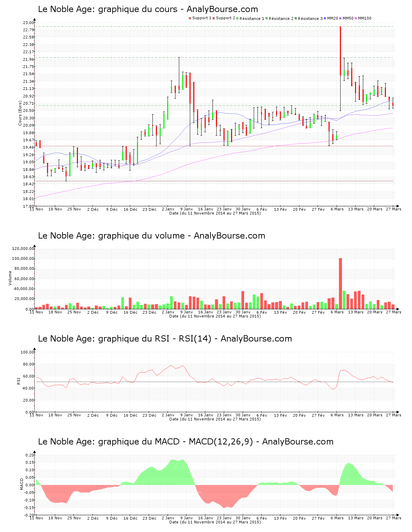Select the Résistance 2 legend label

tap(281, 19)
